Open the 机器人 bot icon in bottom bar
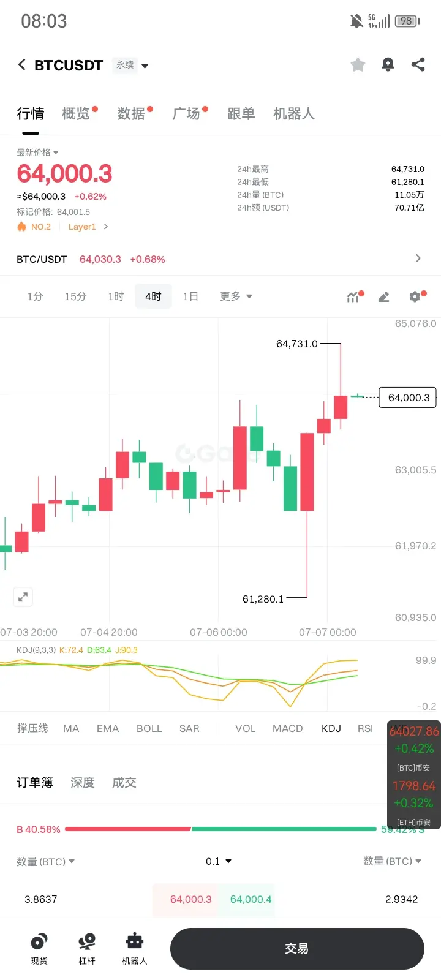Viewport: 441px width, 980px height. pos(135,949)
